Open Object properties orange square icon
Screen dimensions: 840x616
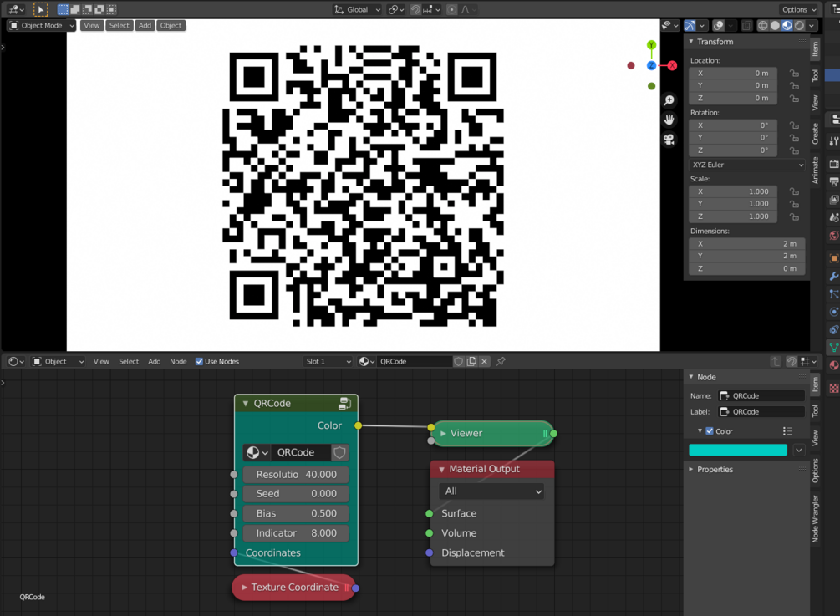pos(834,258)
